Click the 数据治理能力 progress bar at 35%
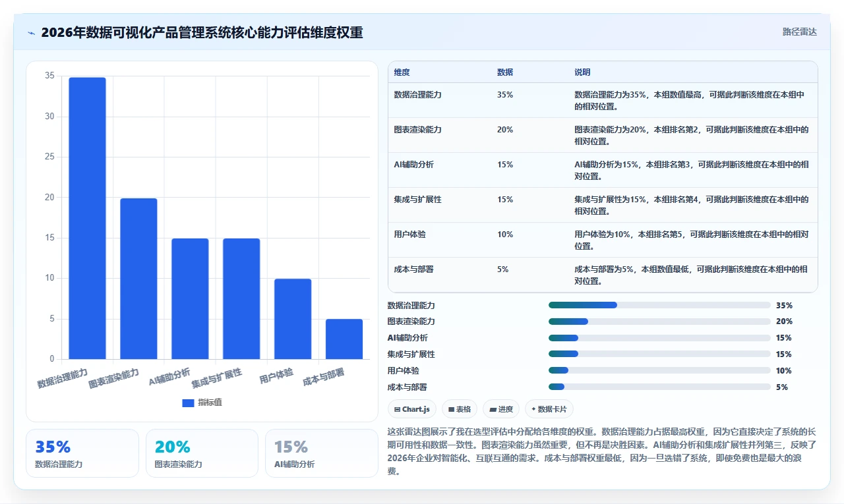 click(659, 305)
